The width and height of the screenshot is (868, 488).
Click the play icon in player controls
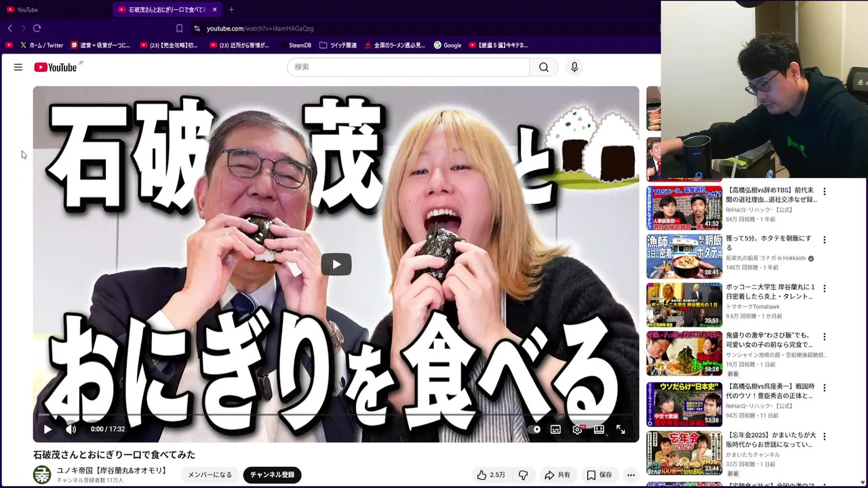[x=47, y=429]
